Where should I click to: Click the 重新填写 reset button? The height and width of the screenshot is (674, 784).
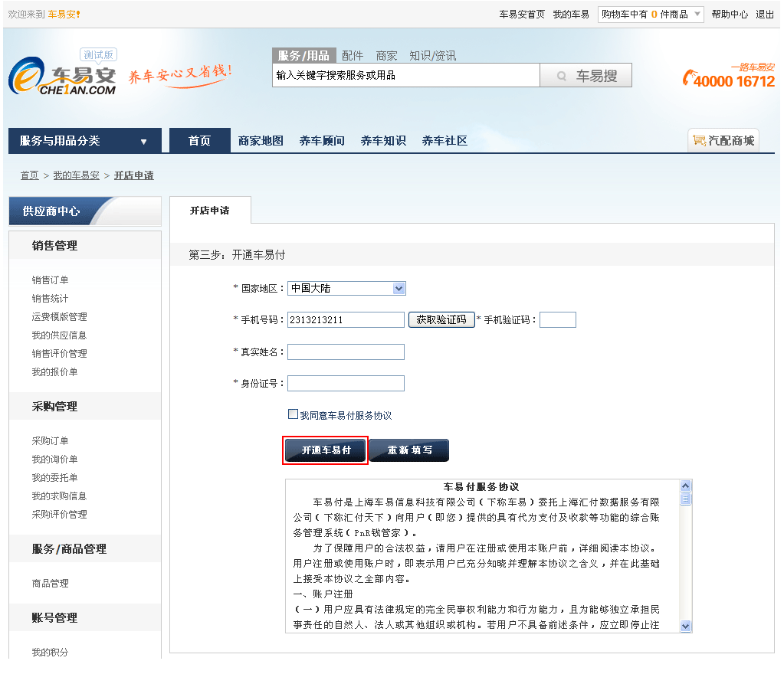(409, 450)
